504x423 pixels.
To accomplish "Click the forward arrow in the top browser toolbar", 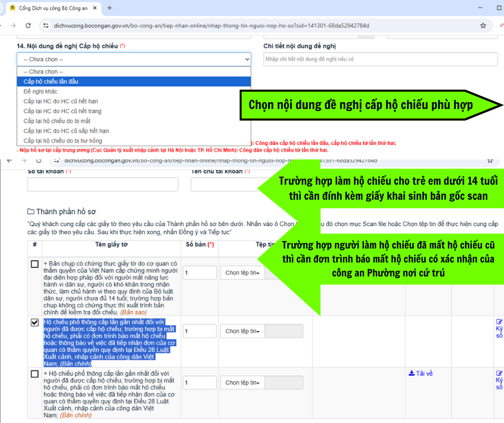I will click(13, 26).
